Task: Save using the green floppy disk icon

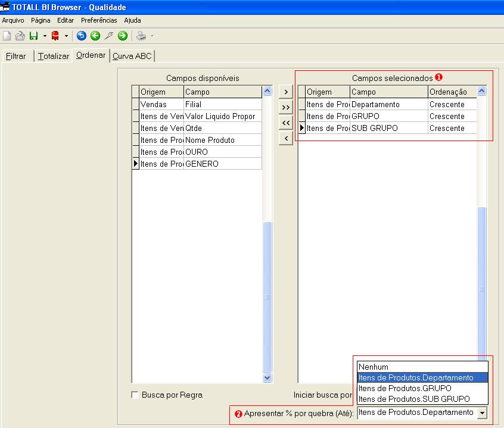Action: [x=34, y=36]
